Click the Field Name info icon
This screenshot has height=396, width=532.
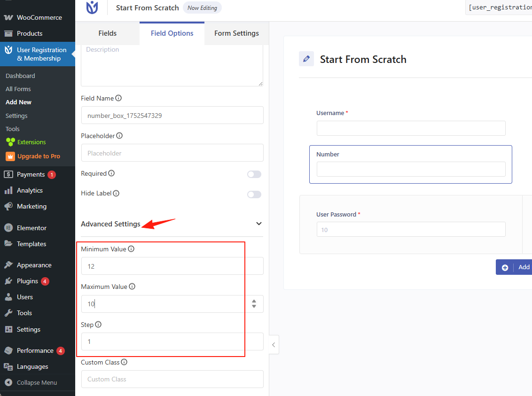118,98
